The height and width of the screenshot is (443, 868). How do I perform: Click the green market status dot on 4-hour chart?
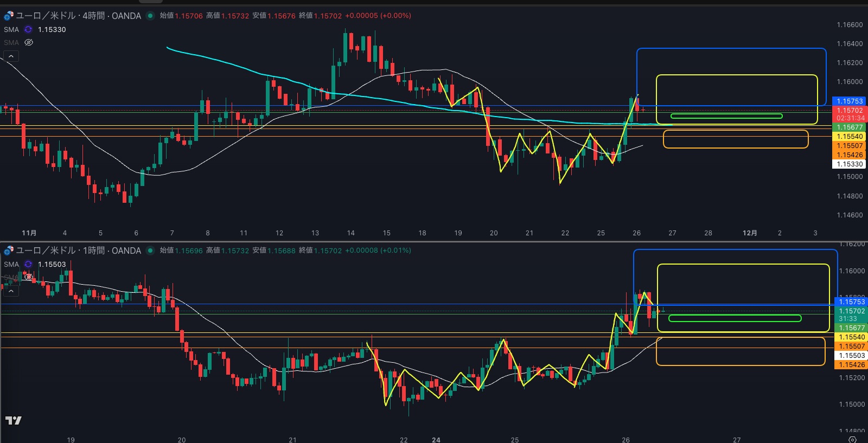pyautogui.click(x=150, y=16)
